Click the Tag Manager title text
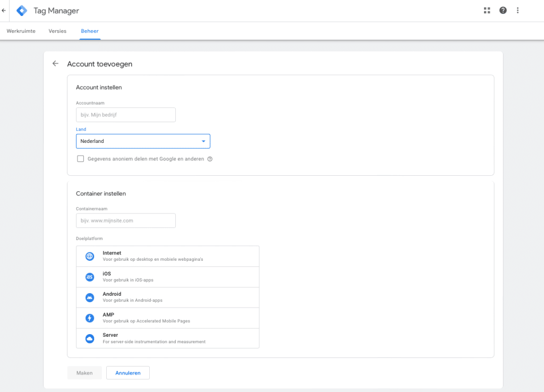The width and height of the screenshot is (544, 392). [x=56, y=11]
